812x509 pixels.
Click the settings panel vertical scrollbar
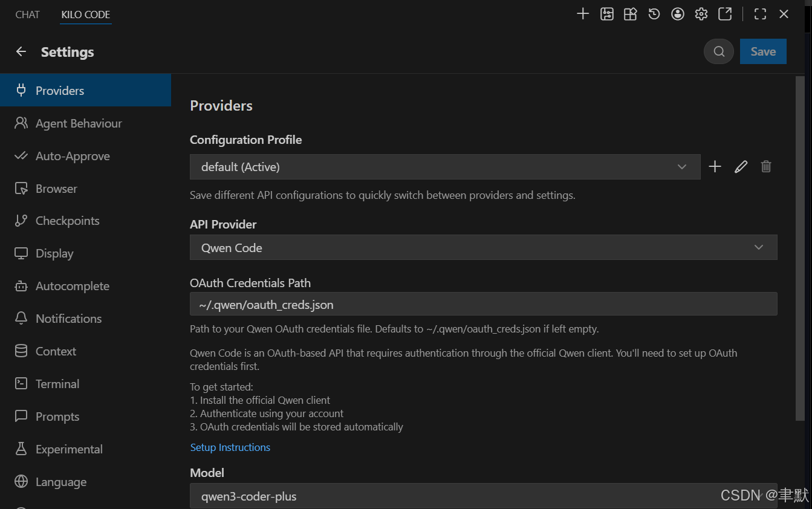[800, 248]
